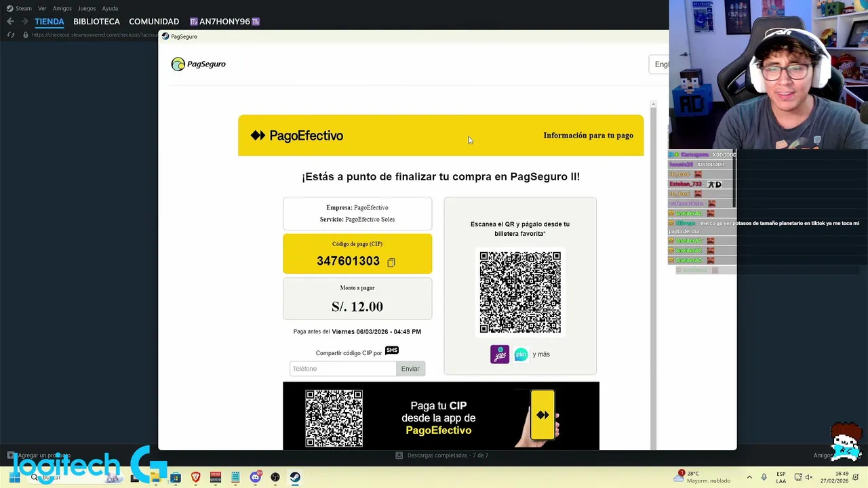868x488 pixels.
Task: Reload the Steam checkout page
Action: 11,35
